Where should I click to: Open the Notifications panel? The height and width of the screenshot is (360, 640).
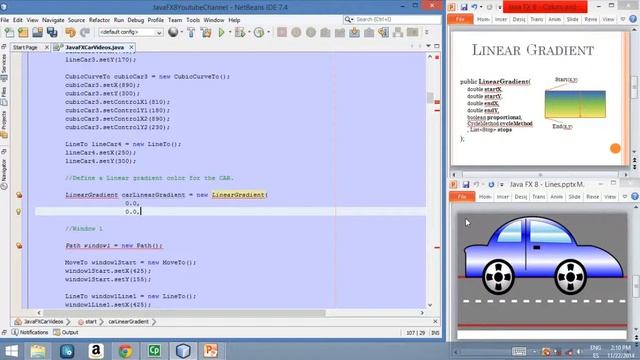pyautogui.click(x=30, y=333)
